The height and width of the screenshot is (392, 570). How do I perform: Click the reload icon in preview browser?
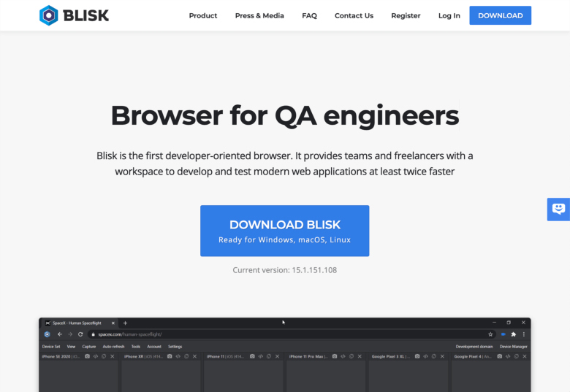pos(80,334)
